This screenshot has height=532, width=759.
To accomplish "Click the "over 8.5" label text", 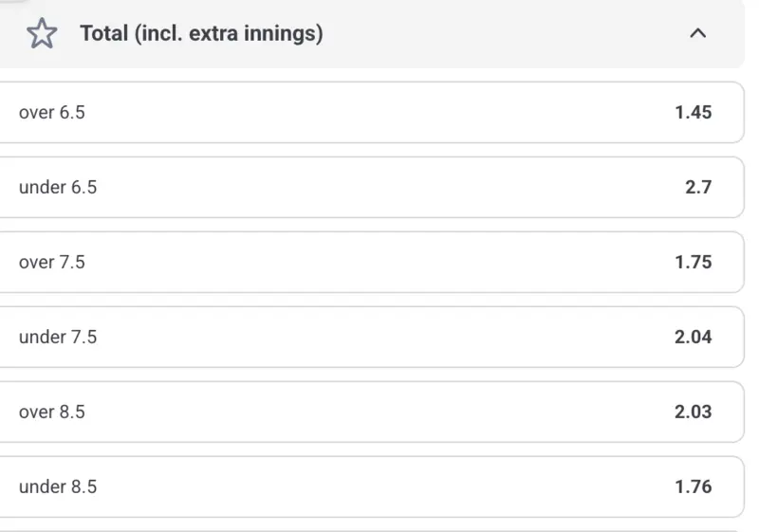I will click(51, 412).
